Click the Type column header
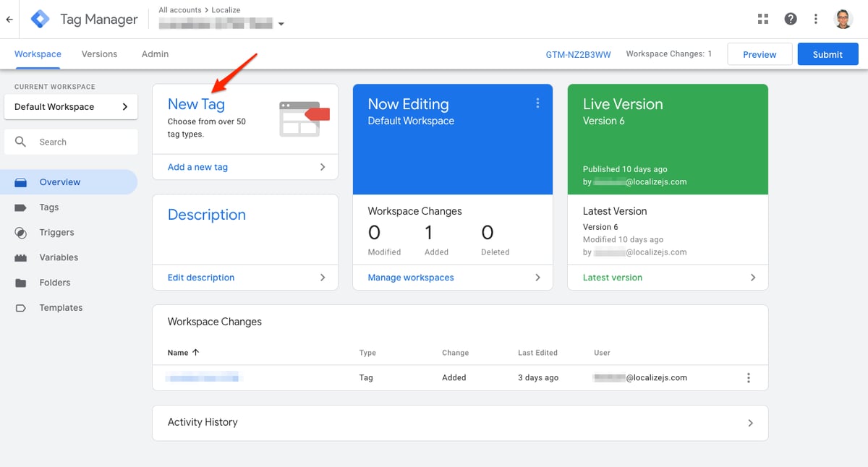This screenshot has width=868, height=467. (367, 353)
